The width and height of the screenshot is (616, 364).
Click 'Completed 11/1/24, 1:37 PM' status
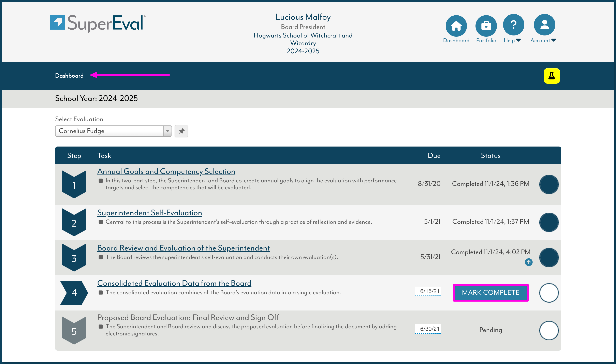coord(490,222)
